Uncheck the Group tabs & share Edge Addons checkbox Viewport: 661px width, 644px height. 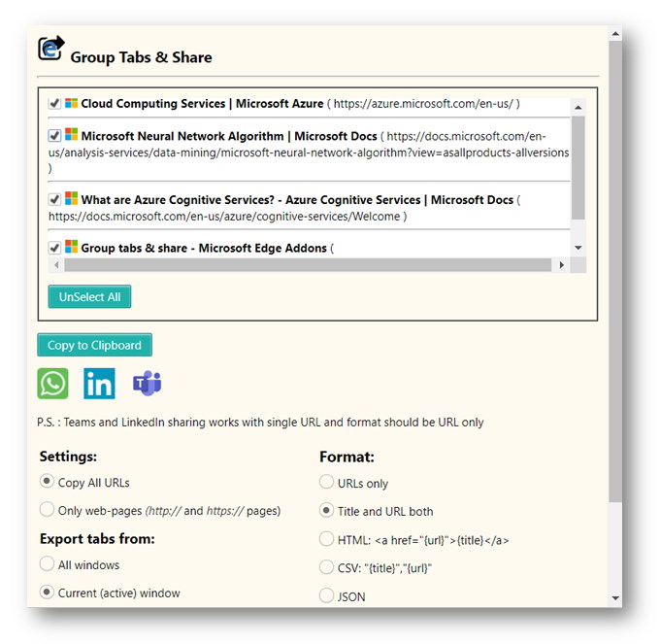54,248
